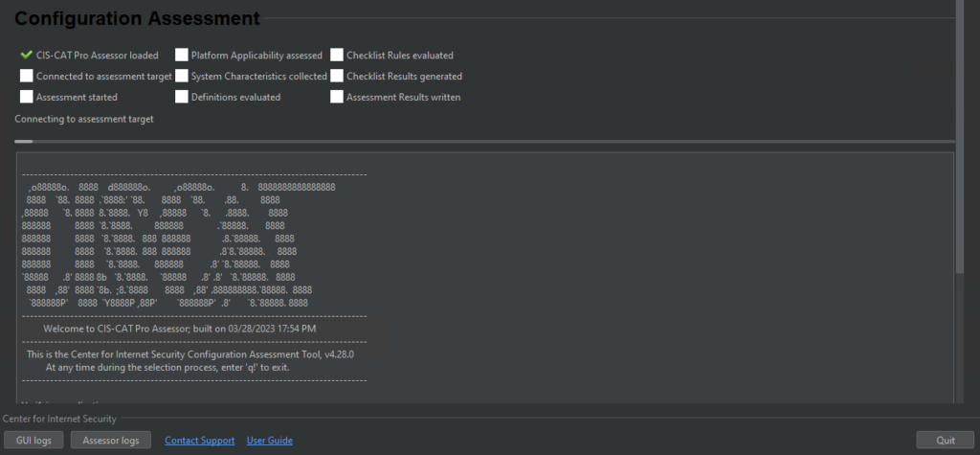
Task: Toggle Definitions evaluated checkbox
Action: point(181,97)
